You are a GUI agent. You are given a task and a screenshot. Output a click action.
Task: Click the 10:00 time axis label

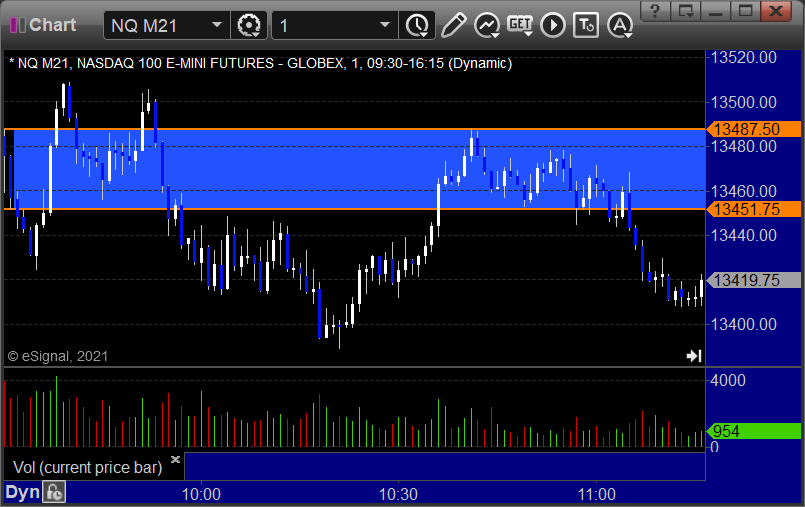201,495
